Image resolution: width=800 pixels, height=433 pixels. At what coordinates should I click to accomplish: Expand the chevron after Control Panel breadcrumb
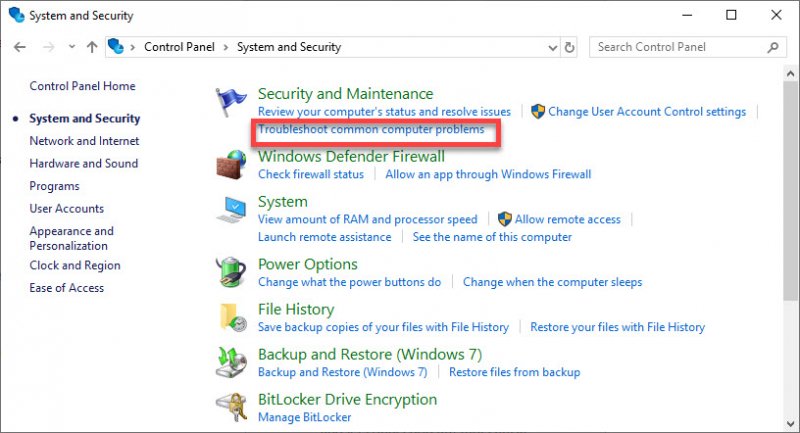point(227,47)
